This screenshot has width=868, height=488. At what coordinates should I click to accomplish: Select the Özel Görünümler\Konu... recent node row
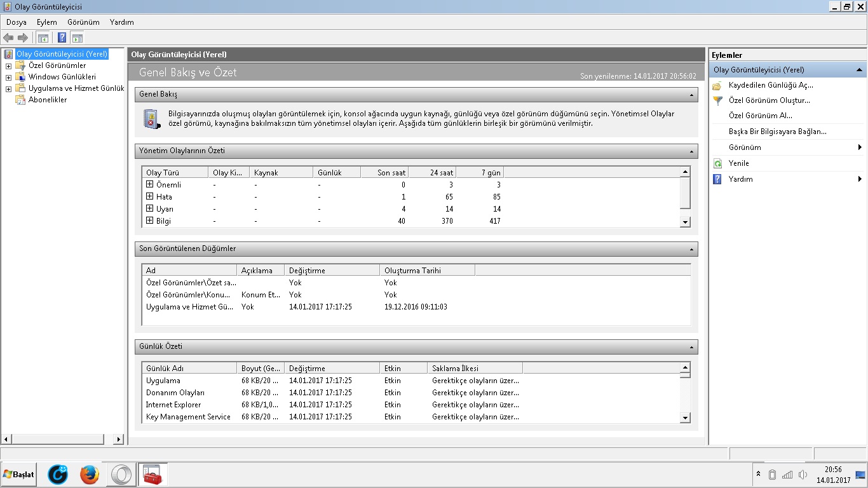[x=416, y=294]
